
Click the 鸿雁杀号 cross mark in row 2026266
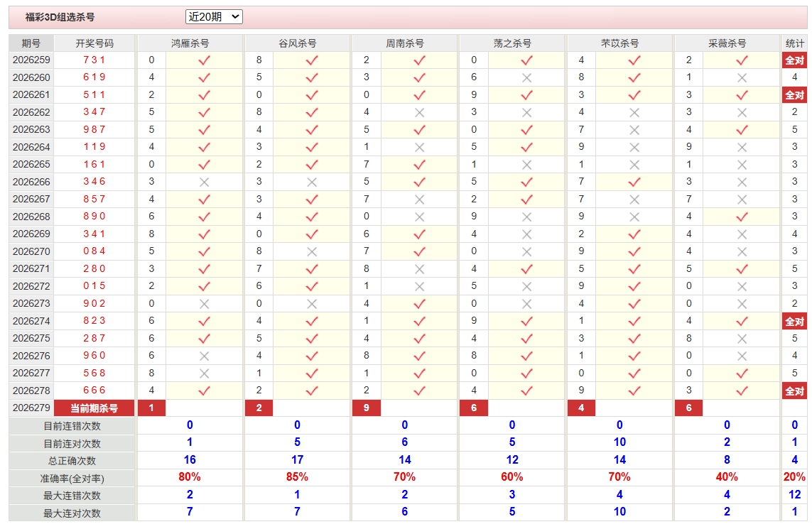click(x=204, y=182)
